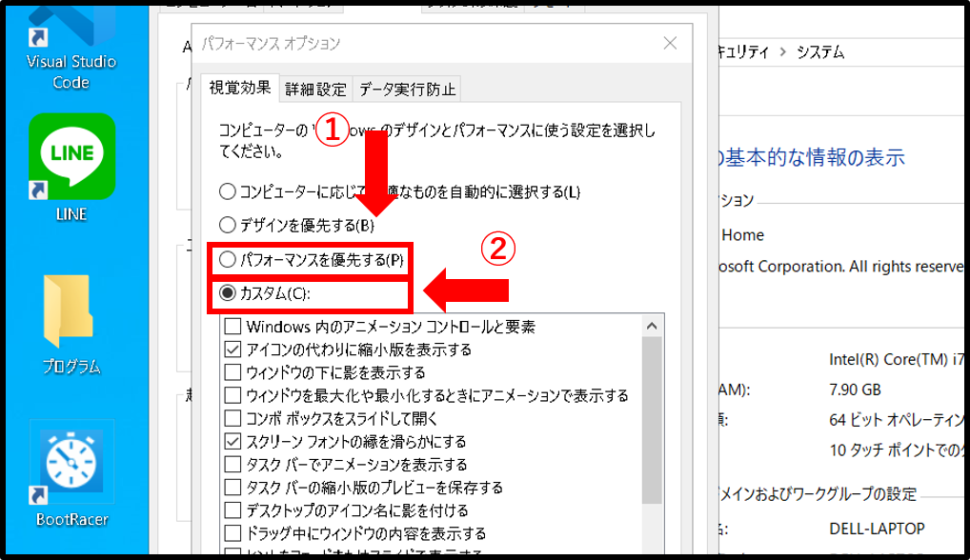970x560 pixels.
Task: Expand breadcrumb chevron before システム
Action: [783, 52]
